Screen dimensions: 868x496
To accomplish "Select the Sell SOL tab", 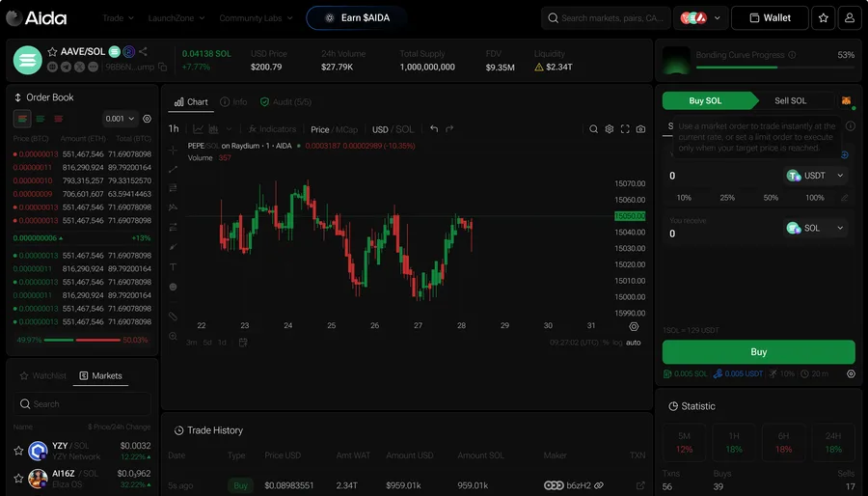I will (x=791, y=100).
